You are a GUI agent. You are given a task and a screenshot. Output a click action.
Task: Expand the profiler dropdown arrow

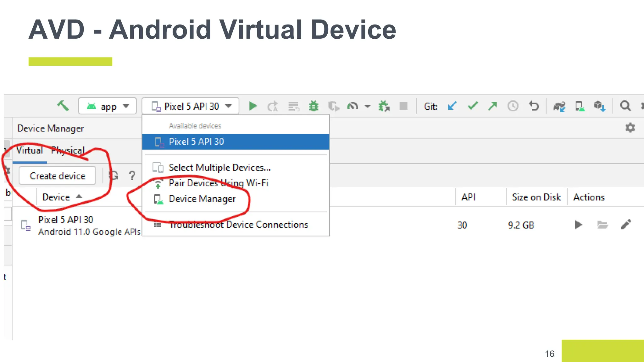[x=367, y=107]
